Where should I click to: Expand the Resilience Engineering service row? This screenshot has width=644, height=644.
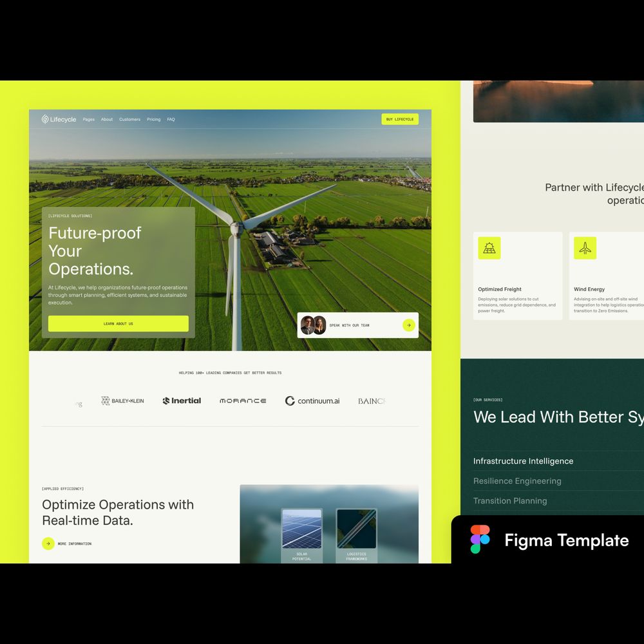tap(517, 481)
